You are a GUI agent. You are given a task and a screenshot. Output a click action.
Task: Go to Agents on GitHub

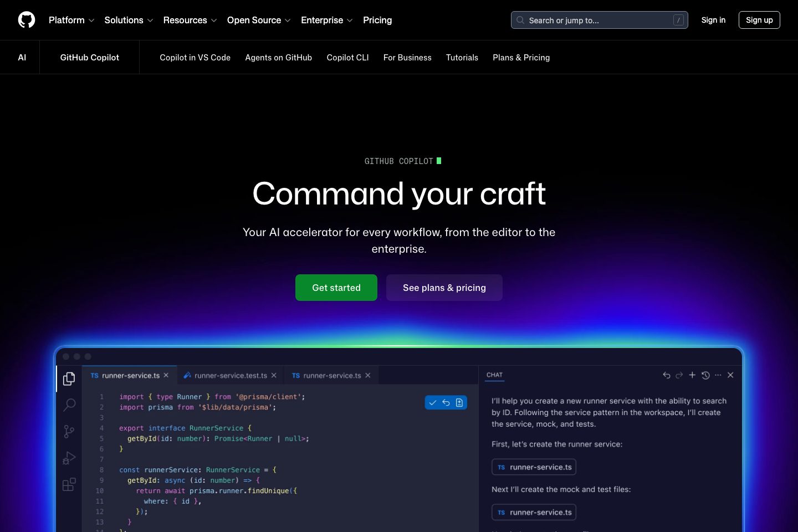pyautogui.click(x=279, y=57)
